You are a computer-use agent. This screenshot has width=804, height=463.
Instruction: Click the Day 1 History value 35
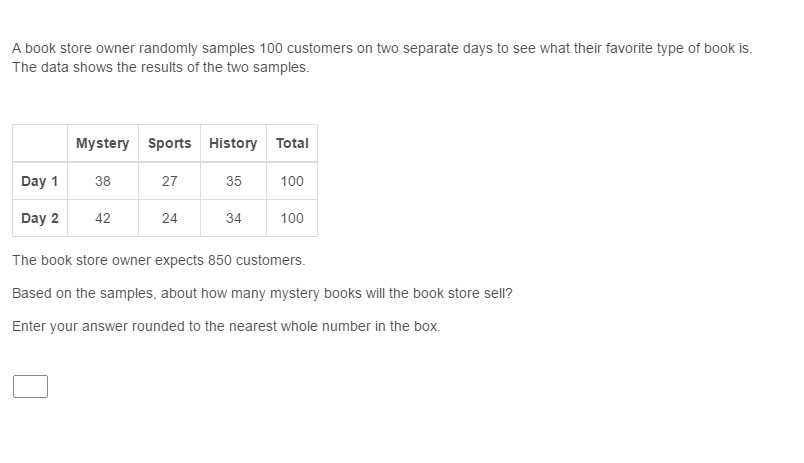(x=233, y=181)
